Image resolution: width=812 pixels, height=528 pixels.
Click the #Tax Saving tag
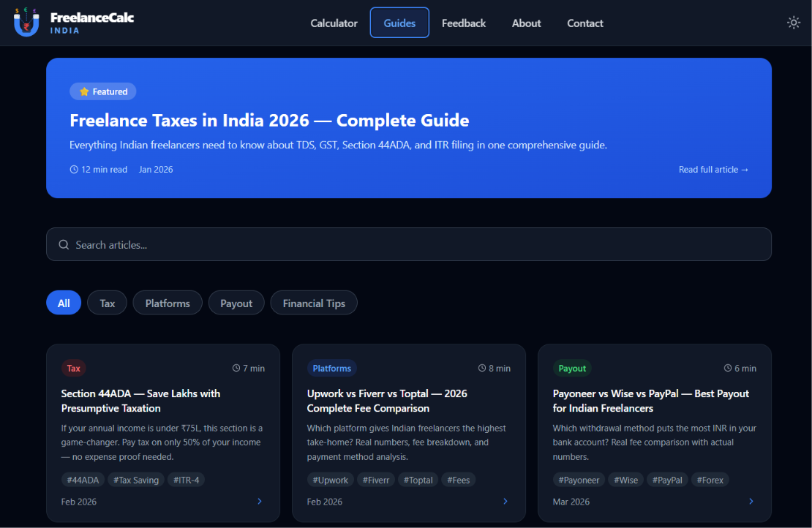click(x=136, y=480)
